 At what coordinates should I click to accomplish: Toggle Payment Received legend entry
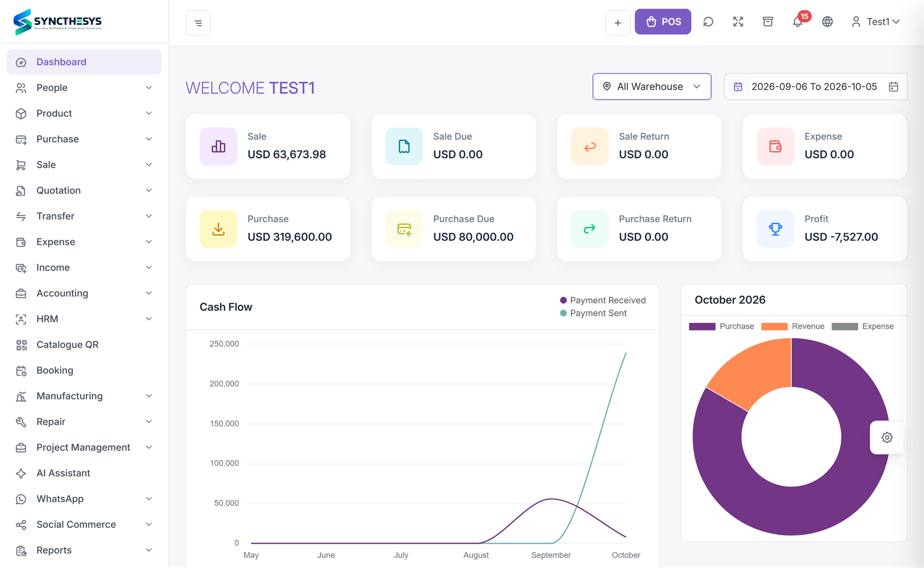(603, 300)
